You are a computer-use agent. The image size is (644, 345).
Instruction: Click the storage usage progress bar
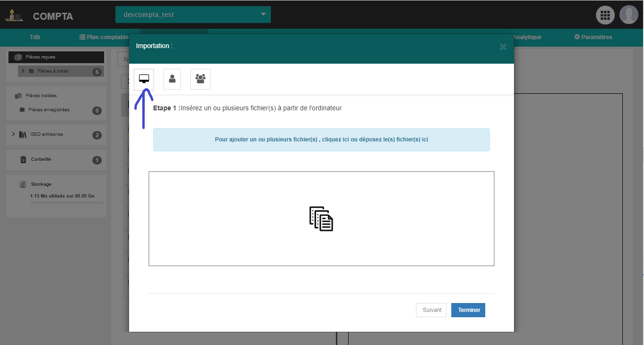click(67, 203)
